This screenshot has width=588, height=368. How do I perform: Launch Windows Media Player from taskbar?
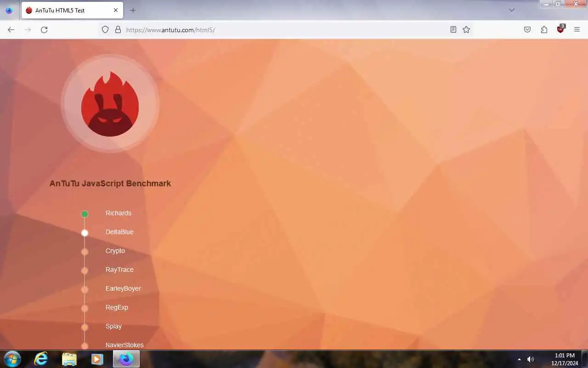click(97, 359)
